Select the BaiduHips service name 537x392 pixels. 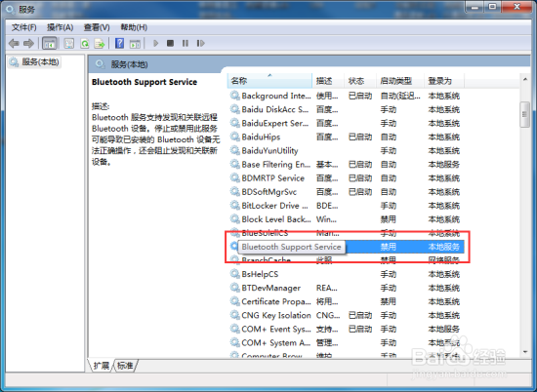click(261, 137)
